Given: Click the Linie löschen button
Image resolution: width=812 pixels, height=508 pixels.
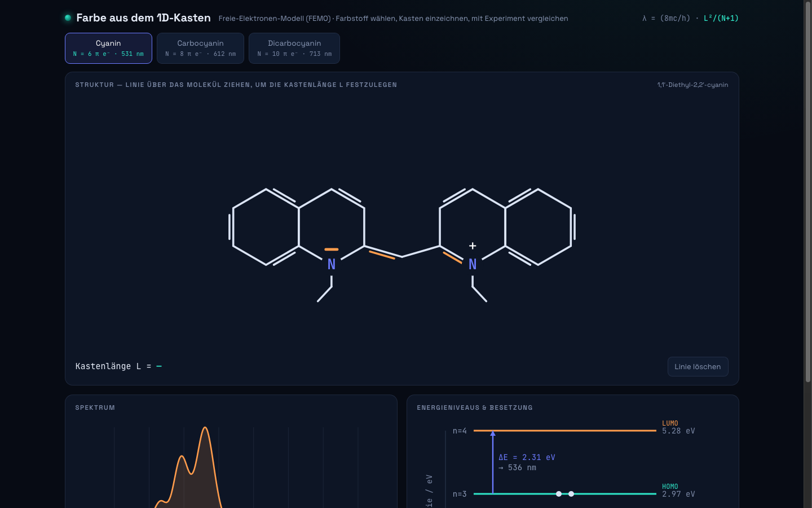Looking at the screenshot, I should coord(698,366).
